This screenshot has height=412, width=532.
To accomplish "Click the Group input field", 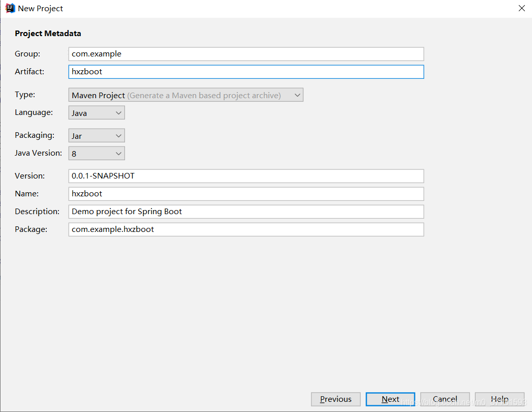I will [246, 54].
